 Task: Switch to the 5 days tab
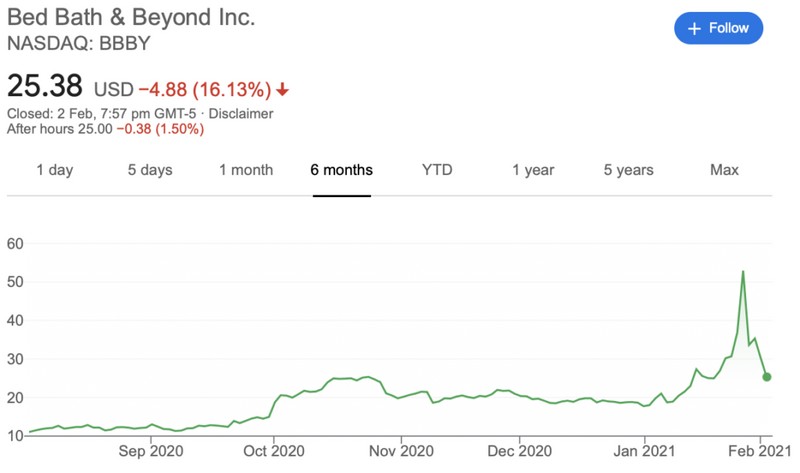[x=150, y=170]
